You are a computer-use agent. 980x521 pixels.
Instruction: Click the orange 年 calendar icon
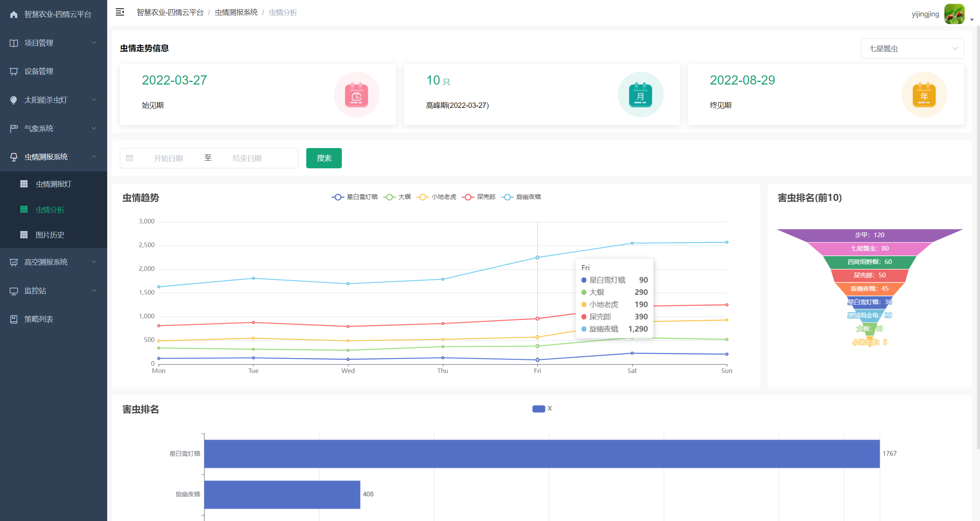pos(924,95)
